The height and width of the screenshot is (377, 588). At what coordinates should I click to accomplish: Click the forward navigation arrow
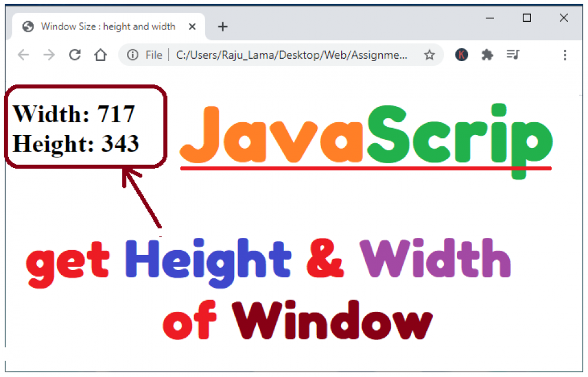(x=49, y=55)
